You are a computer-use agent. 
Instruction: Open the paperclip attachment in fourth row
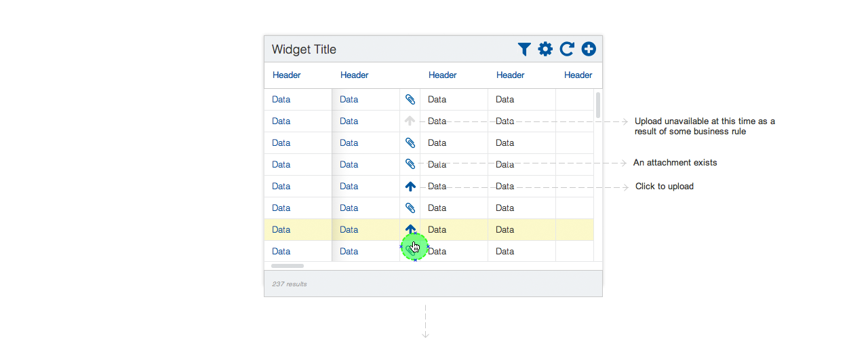410,164
